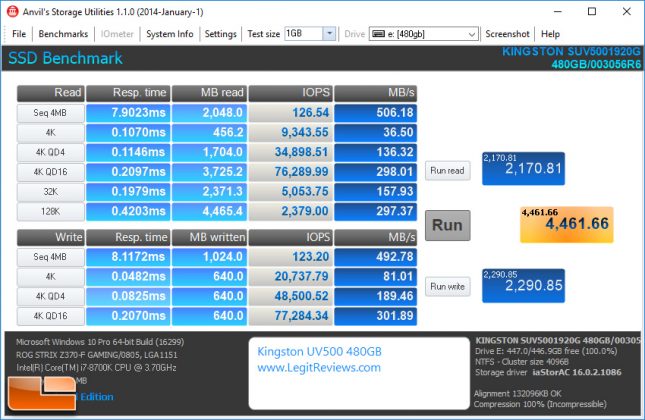Click the read Seq 4MB test button
The image size is (645, 420).
point(51,113)
